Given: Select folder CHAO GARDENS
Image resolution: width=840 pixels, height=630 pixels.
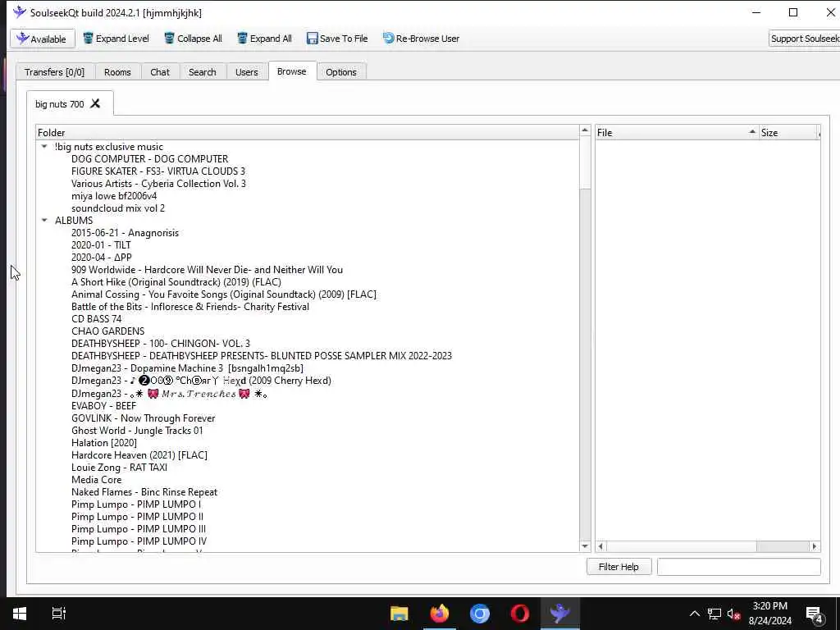Looking at the screenshot, I should pyautogui.click(x=107, y=331).
